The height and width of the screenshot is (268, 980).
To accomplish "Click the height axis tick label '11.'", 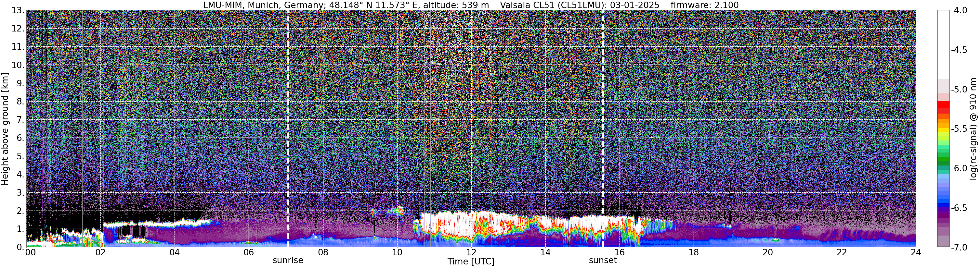I will click(x=18, y=47).
